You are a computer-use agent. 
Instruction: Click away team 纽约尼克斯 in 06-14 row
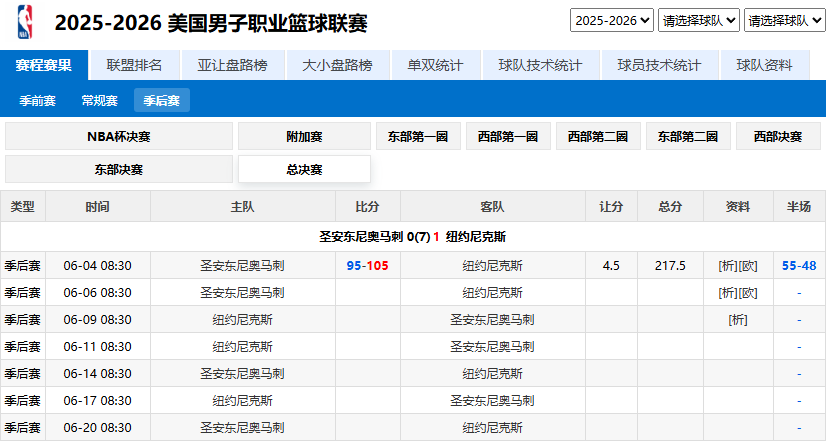tap(493, 374)
